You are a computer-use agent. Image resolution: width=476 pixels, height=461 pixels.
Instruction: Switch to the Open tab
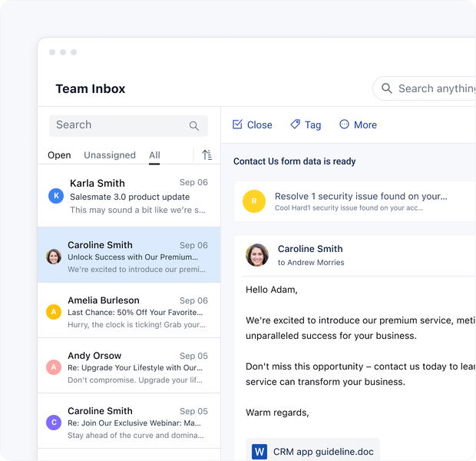59,155
